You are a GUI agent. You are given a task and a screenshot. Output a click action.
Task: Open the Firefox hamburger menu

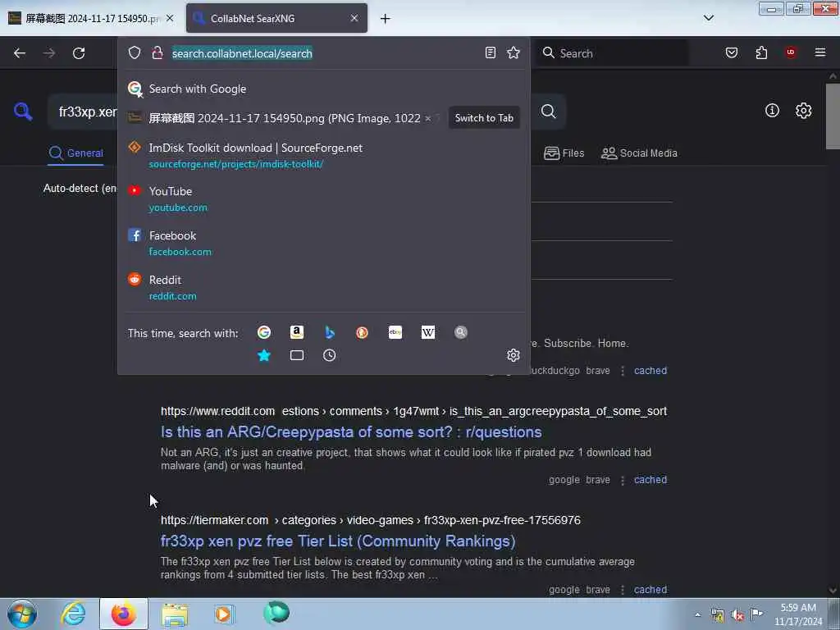pos(820,52)
